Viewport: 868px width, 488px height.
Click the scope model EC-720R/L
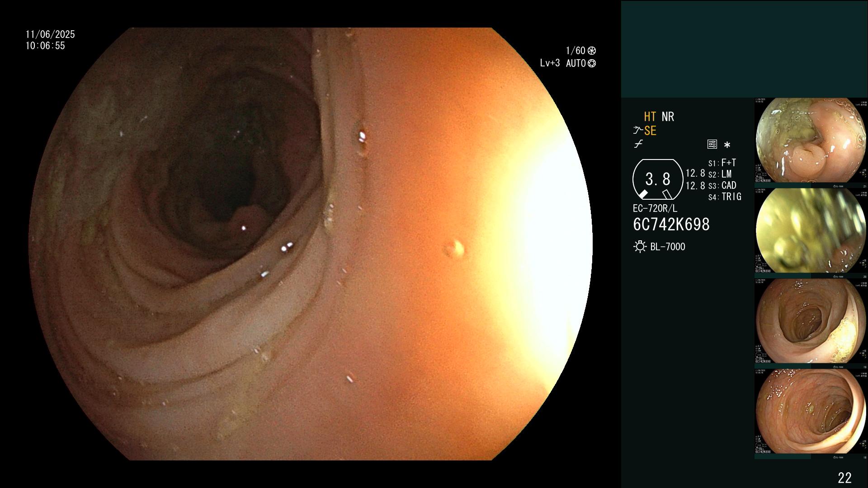pyautogui.click(x=655, y=208)
